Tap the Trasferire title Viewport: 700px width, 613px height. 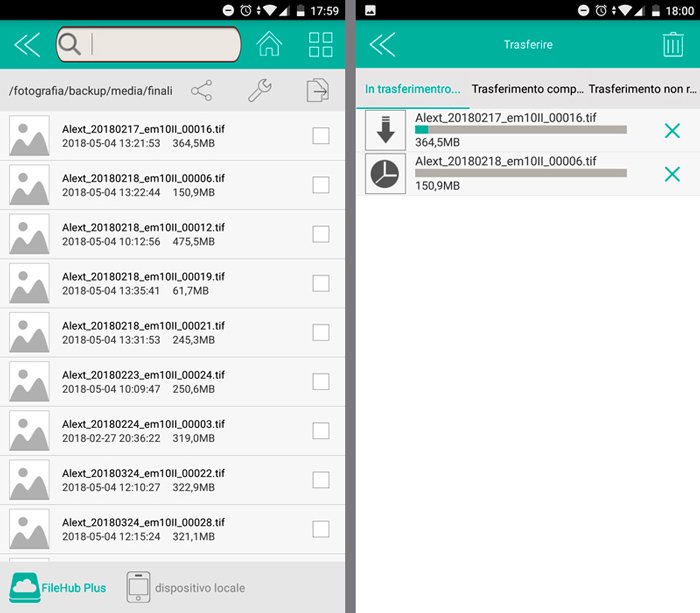(528, 44)
